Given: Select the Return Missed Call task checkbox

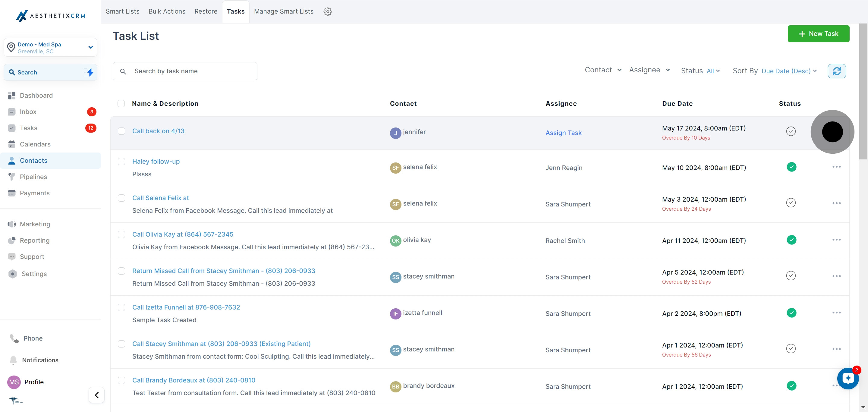Looking at the screenshot, I should tap(121, 271).
